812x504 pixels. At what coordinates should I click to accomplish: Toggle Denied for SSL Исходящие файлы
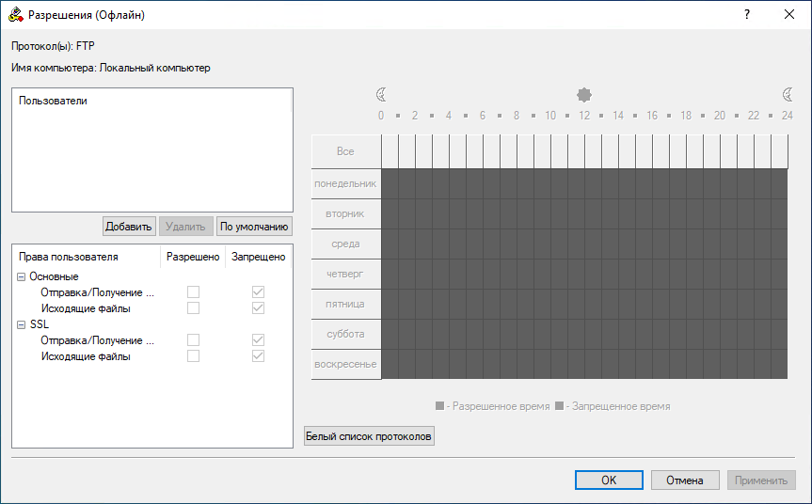tap(258, 356)
